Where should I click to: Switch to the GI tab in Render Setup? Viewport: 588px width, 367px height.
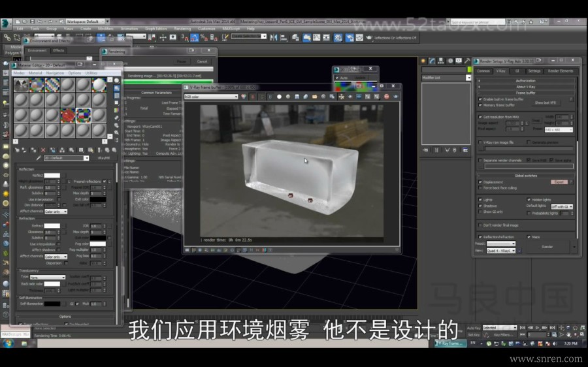[x=517, y=71]
